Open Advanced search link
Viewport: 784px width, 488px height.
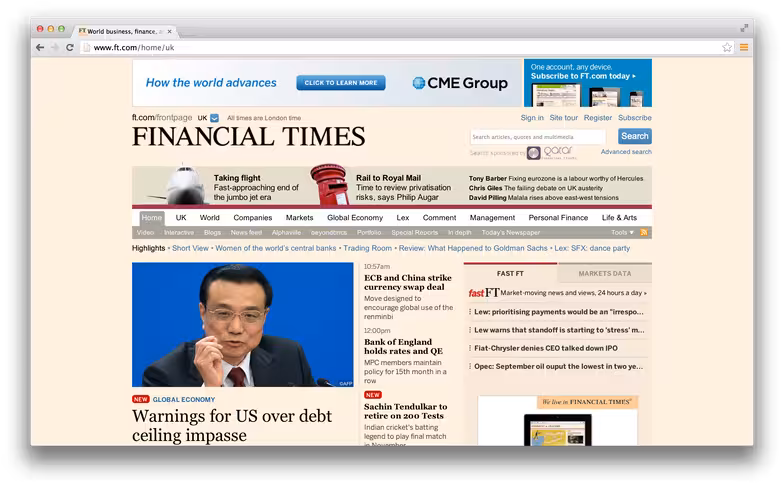[x=626, y=152]
